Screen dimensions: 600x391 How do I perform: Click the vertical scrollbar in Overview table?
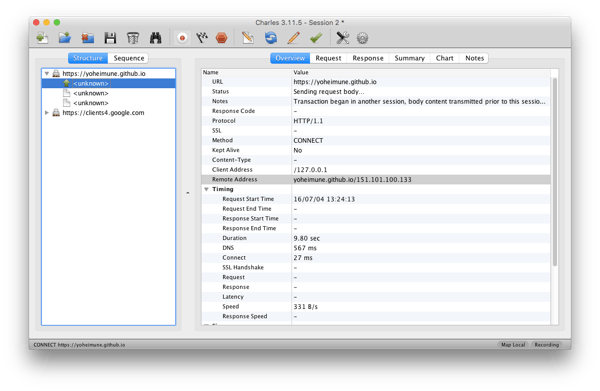(554, 171)
